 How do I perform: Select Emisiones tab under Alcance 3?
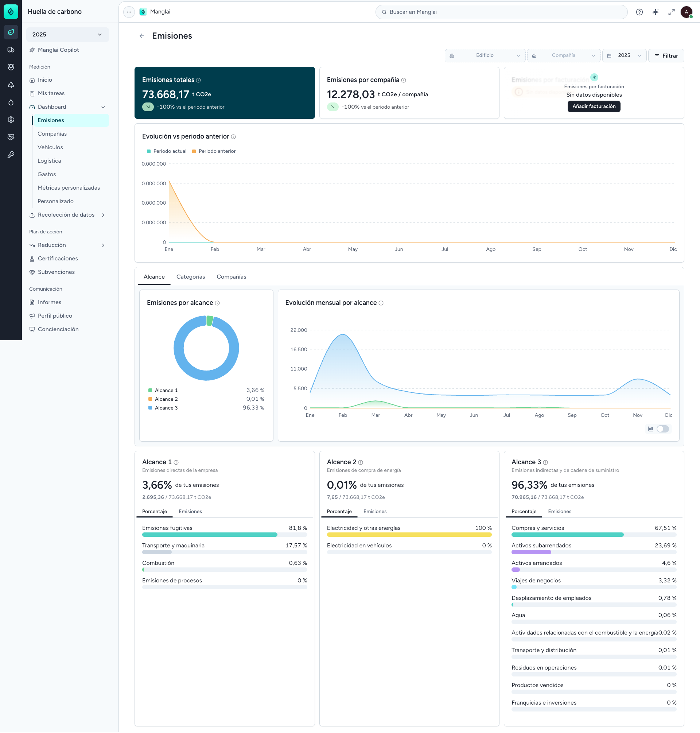[x=559, y=511]
